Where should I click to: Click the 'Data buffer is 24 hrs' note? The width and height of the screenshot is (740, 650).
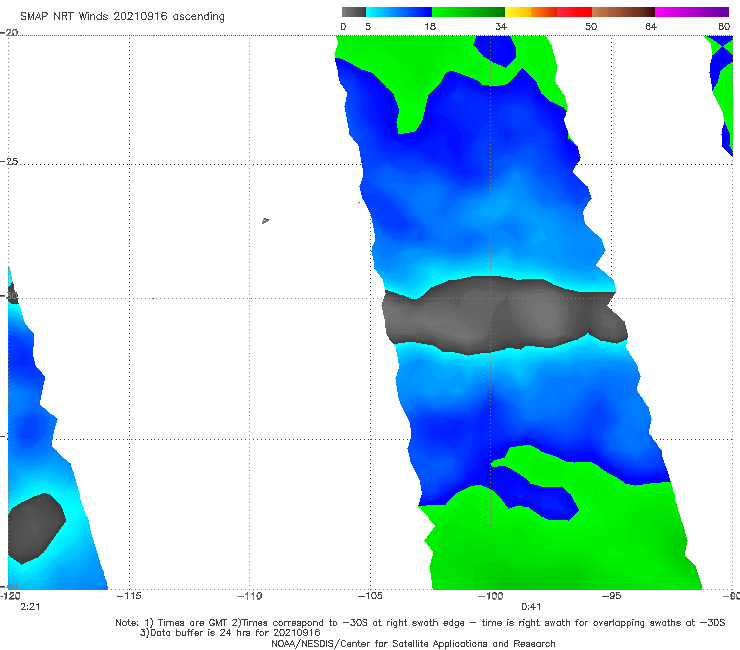230,633
